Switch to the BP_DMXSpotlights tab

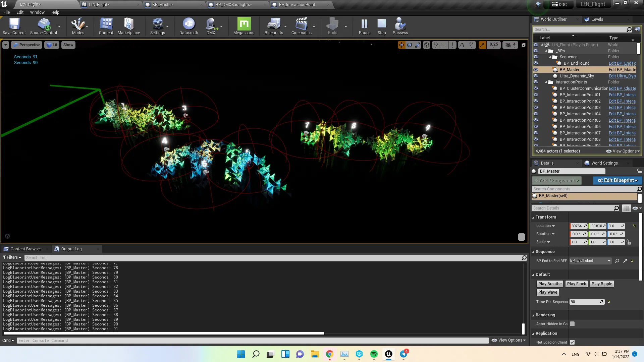[234, 5]
